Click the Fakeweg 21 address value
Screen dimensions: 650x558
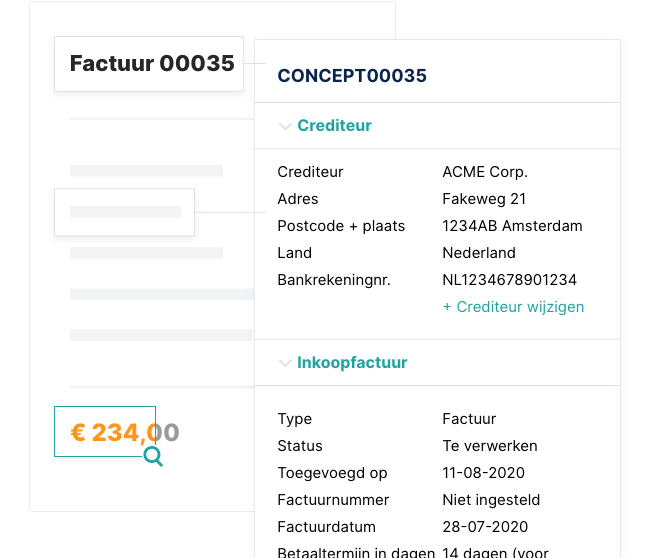(x=484, y=199)
